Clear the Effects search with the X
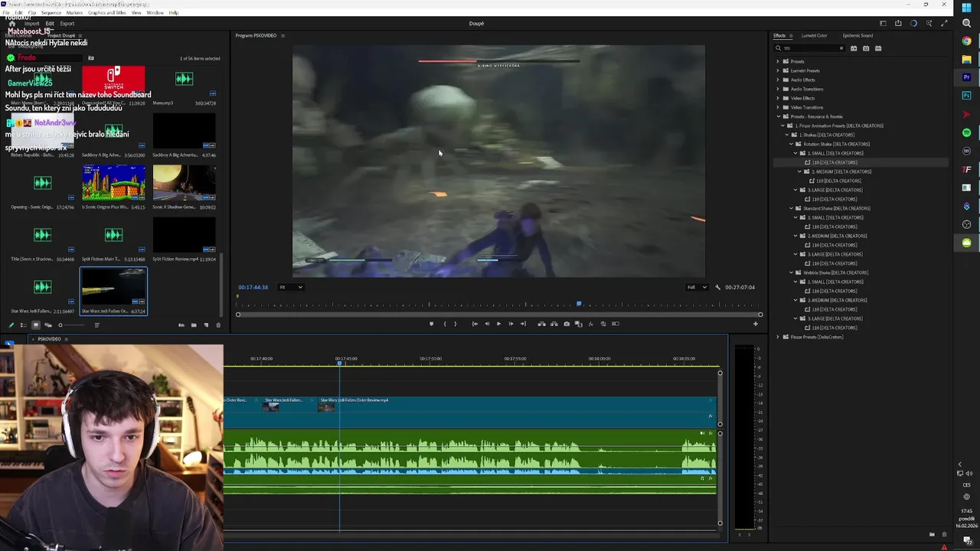The width and height of the screenshot is (980, 551). [x=841, y=48]
